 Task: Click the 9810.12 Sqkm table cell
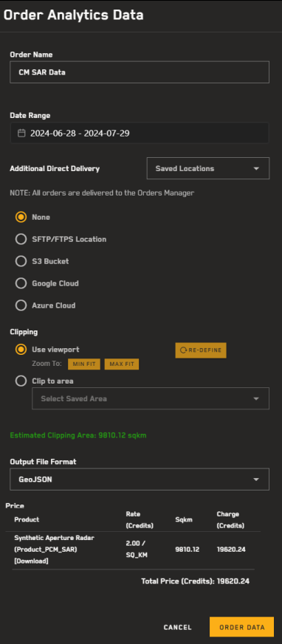187,549
